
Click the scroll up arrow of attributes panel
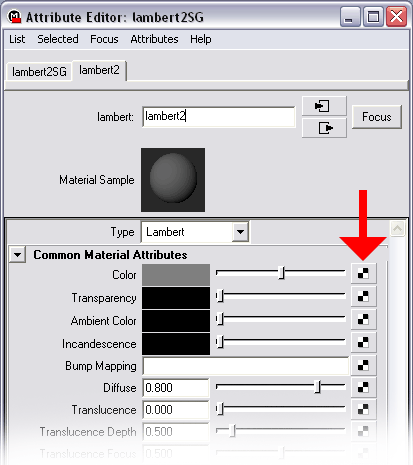tap(397, 229)
